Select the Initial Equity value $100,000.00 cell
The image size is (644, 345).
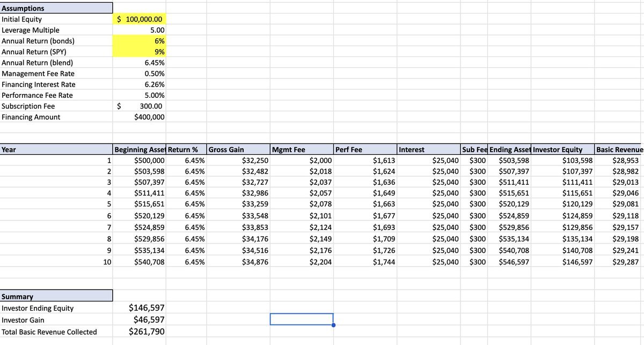point(140,19)
